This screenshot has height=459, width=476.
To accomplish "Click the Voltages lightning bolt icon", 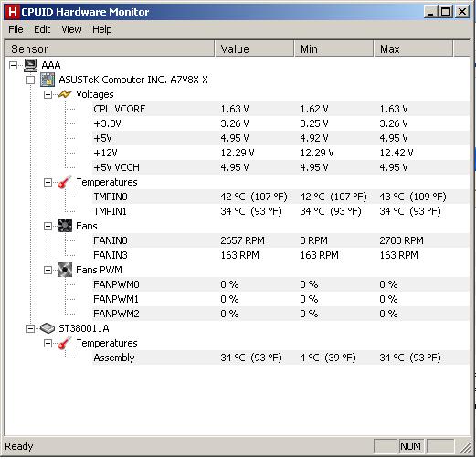I will 65,94.
